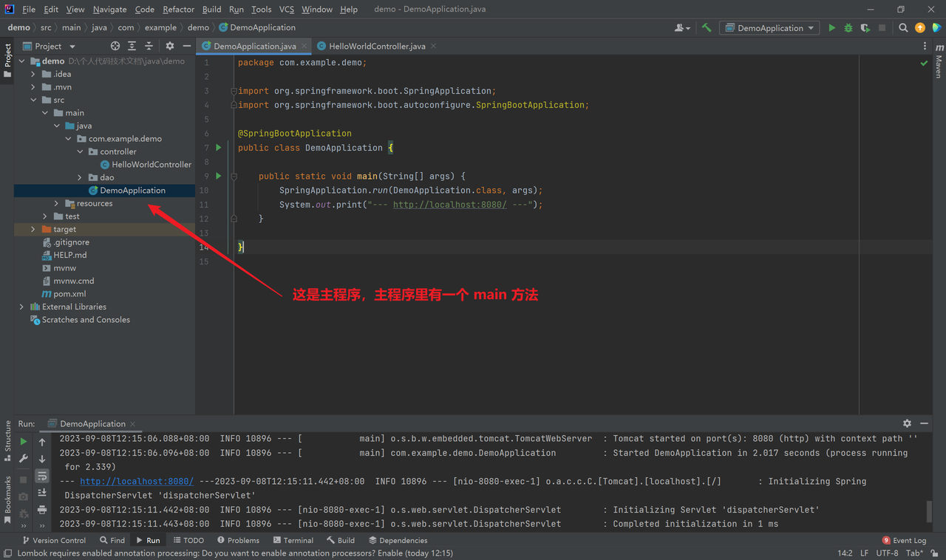Click the gray Stop square in top toolbar
Image resolution: width=946 pixels, height=560 pixels.
pos(882,28)
